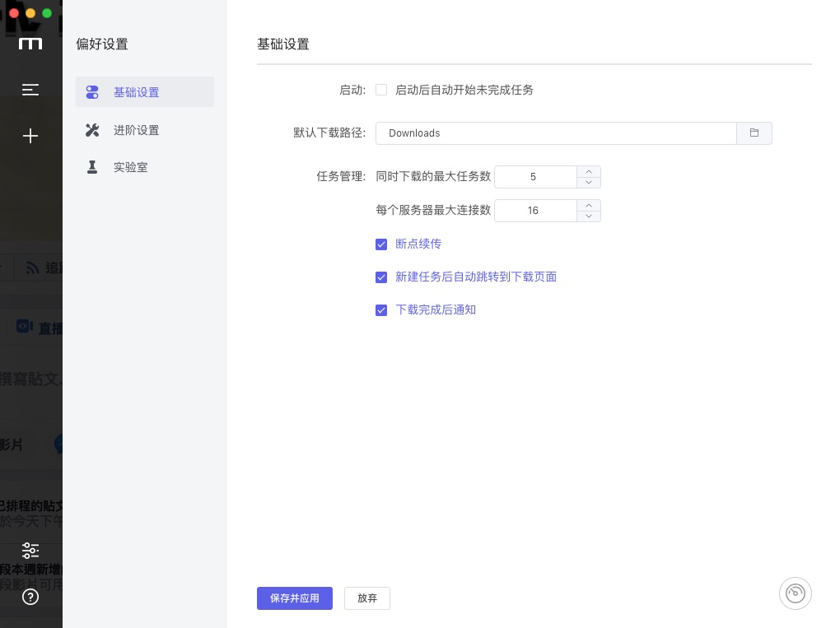Click the Downloads path input field
This screenshot has height=628, width=840.
pyautogui.click(x=556, y=133)
